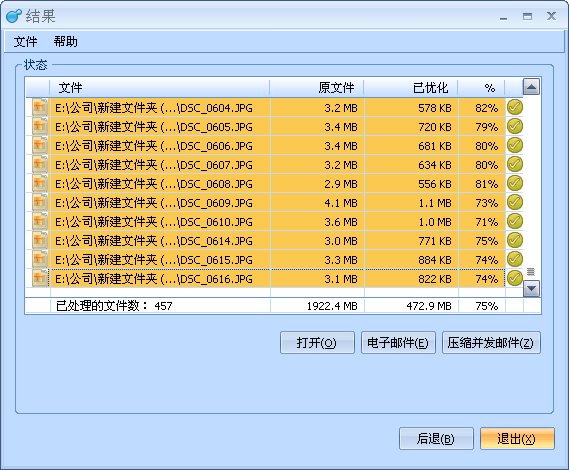The image size is (569, 470).
Task: Click the image file icon for DSC_0609.JPG
Action: tap(40, 203)
